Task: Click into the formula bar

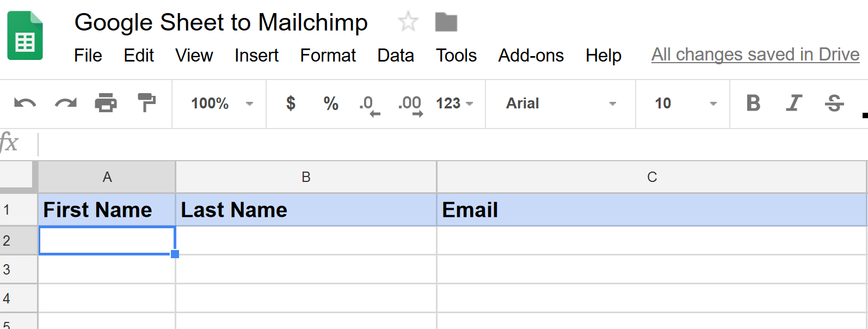Action: coord(452,144)
